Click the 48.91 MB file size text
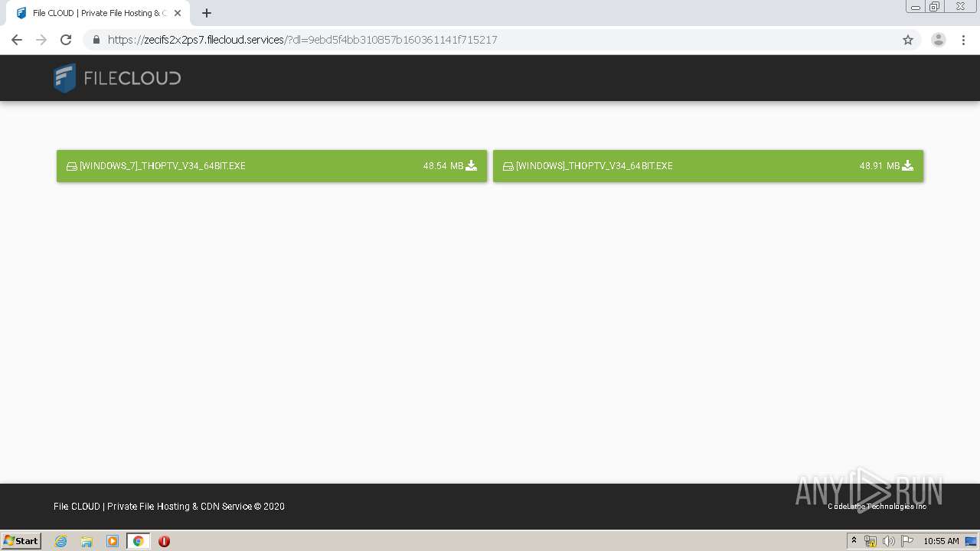Image resolution: width=980 pixels, height=551 pixels. click(x=880, y=166)
